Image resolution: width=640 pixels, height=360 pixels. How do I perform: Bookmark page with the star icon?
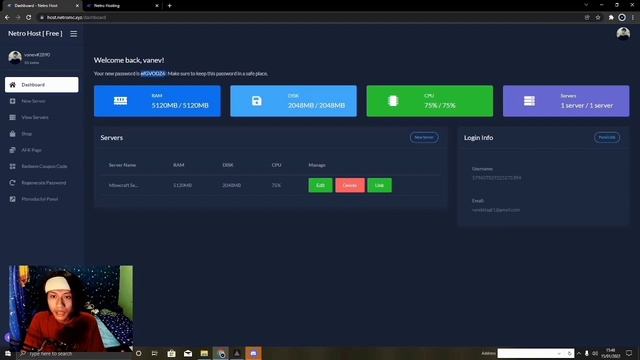point(598,18)
